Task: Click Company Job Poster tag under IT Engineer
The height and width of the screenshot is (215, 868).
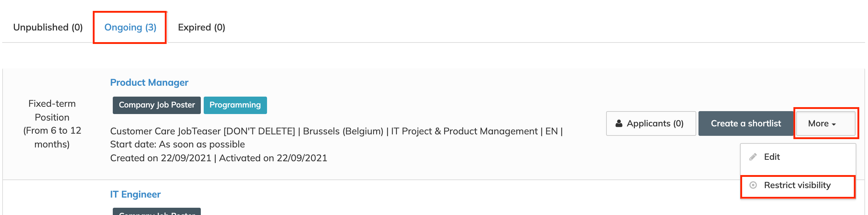Action: pos(157,212)
